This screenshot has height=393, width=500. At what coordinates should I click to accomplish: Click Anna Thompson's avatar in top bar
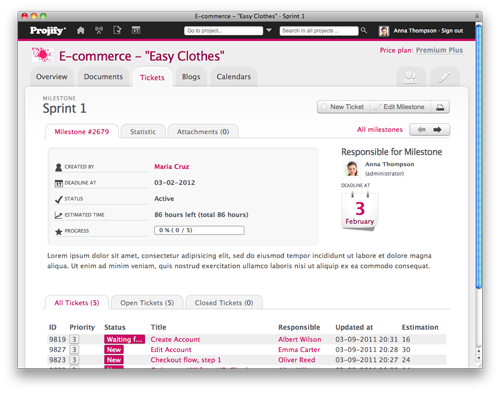coord(384,31)
